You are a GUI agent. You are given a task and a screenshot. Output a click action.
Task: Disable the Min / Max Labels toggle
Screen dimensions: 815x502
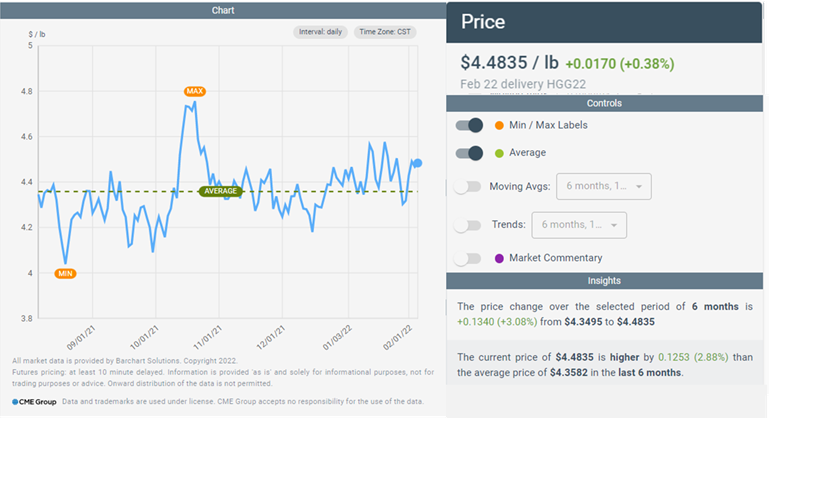(x=469, y=125)
